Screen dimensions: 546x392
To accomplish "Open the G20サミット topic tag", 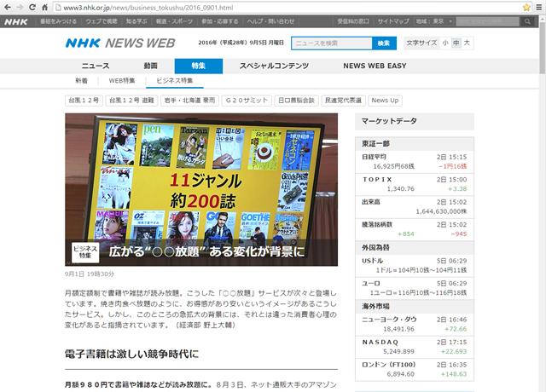I will point(245,100).
